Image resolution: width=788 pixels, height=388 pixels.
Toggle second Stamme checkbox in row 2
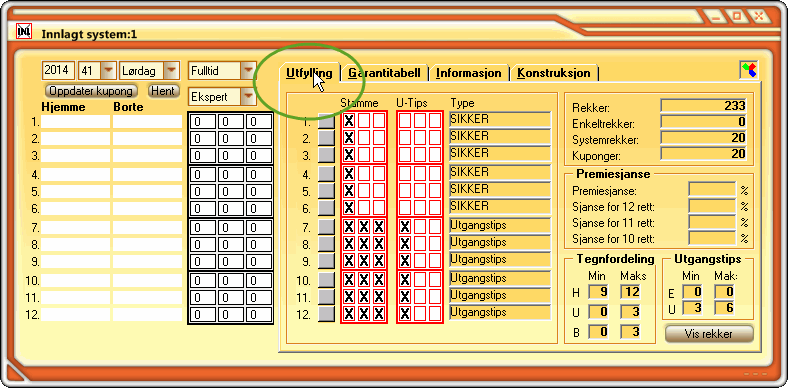[x=364, y=138]
